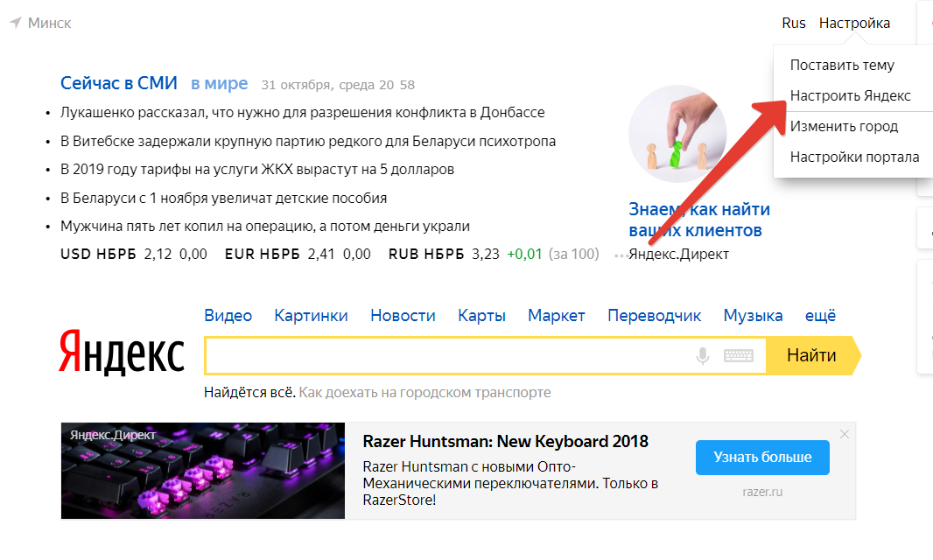The height and width of the screenshot is (560, 933).
Task: Select Изменить город menu item
Action: click(844, 126)
